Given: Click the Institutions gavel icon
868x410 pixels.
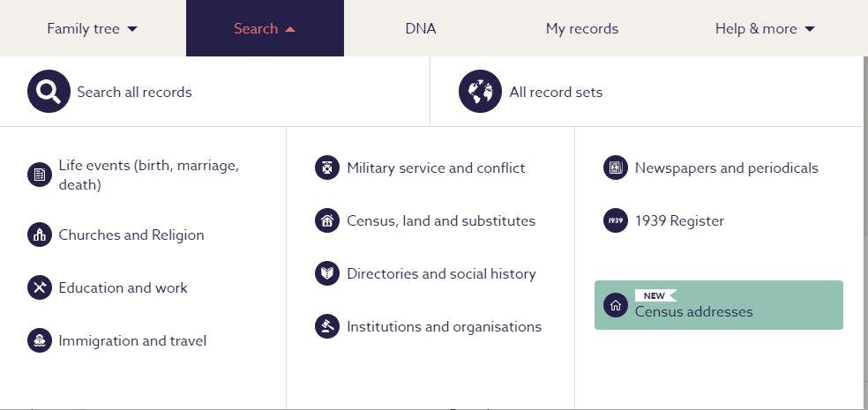Looking at the screenshot, I should 327,326.
